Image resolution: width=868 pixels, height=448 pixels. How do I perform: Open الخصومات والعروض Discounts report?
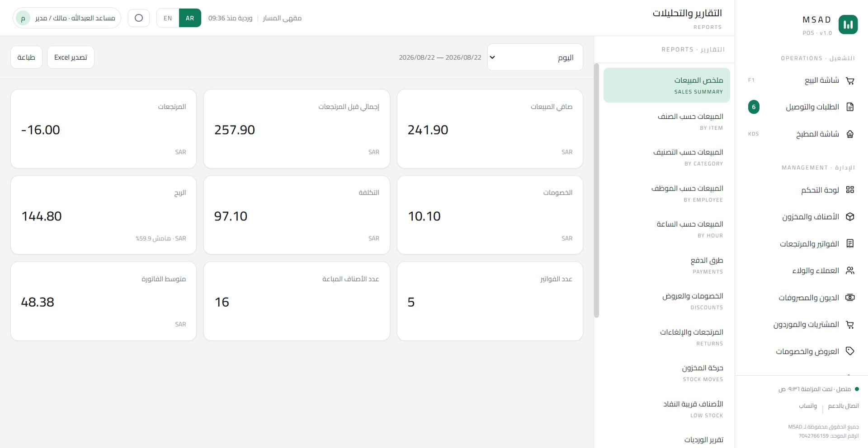point(666,301)
